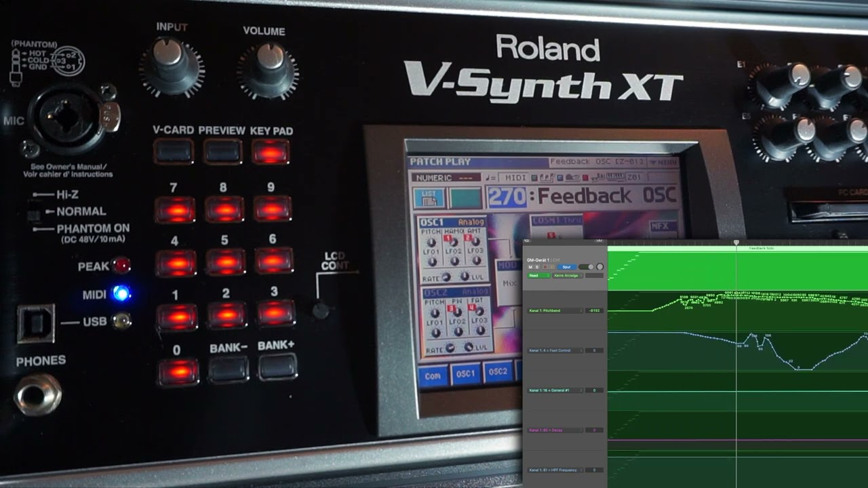Record-enable GM-Gerät 1 with red R button
The width and height of the screenshot is (868, 488).
click(x=545, y=267)
